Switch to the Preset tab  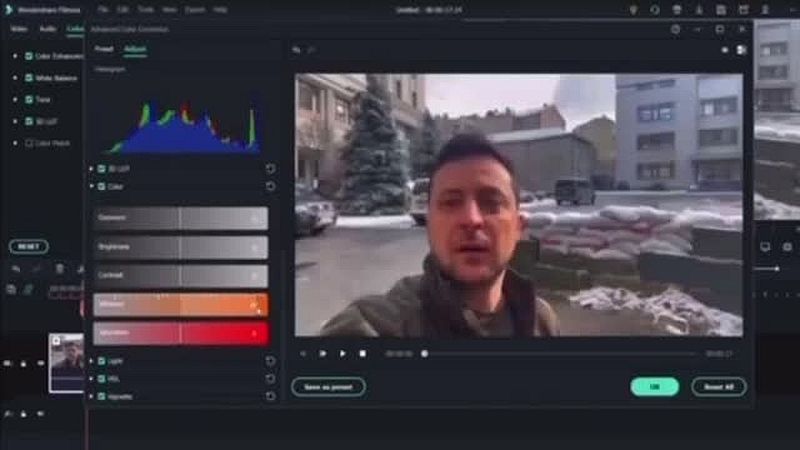(x=104, y=49)
